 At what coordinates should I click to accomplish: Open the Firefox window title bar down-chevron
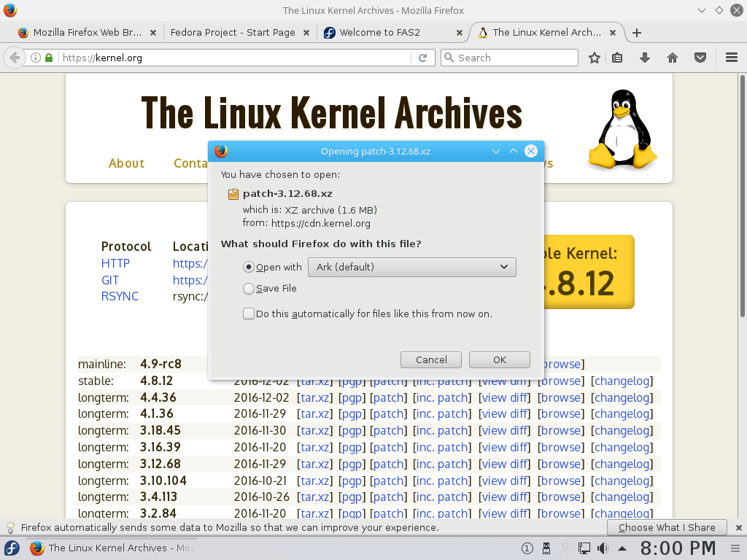[702, 10]
